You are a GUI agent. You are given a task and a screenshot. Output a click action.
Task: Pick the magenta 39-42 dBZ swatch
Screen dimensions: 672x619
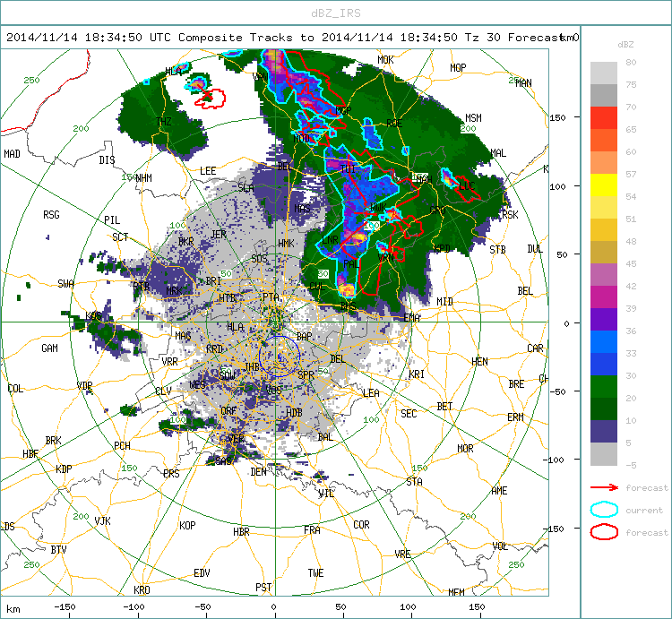[603, 297]
